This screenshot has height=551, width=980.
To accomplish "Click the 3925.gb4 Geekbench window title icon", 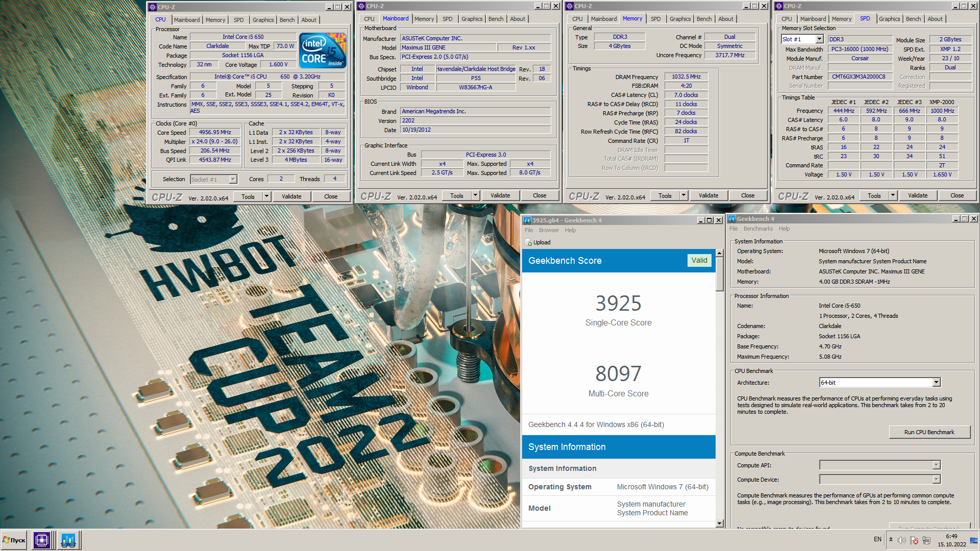I will [x=527, y=220].
